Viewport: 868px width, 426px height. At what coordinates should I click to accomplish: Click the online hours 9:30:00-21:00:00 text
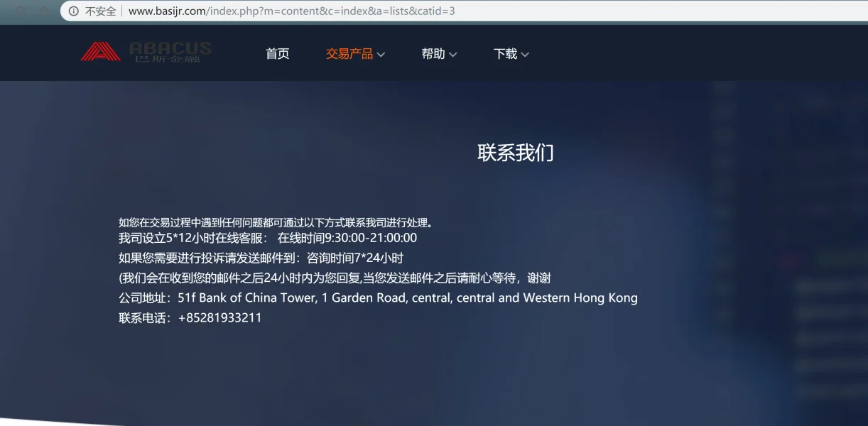pos(347,238)
